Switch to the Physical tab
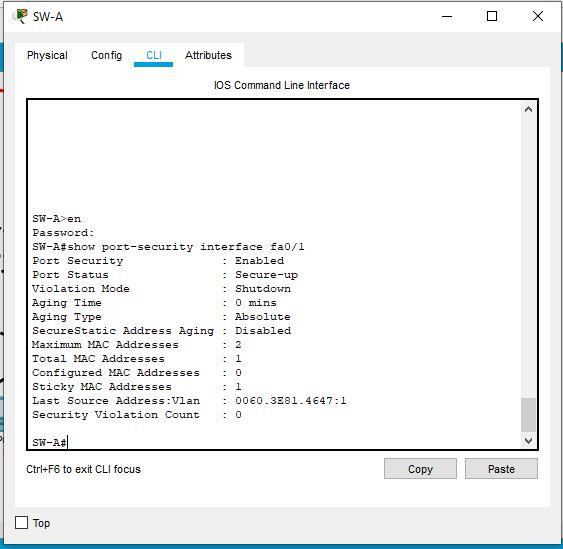Screen dimensions: 563x549 pos(47,55)
